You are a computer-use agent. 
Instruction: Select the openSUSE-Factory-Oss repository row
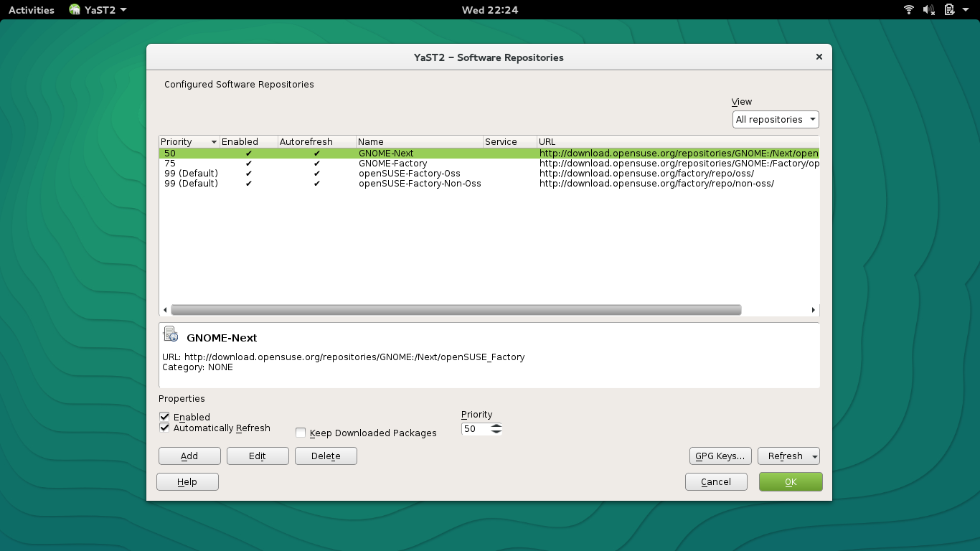[x=489, y=174]
